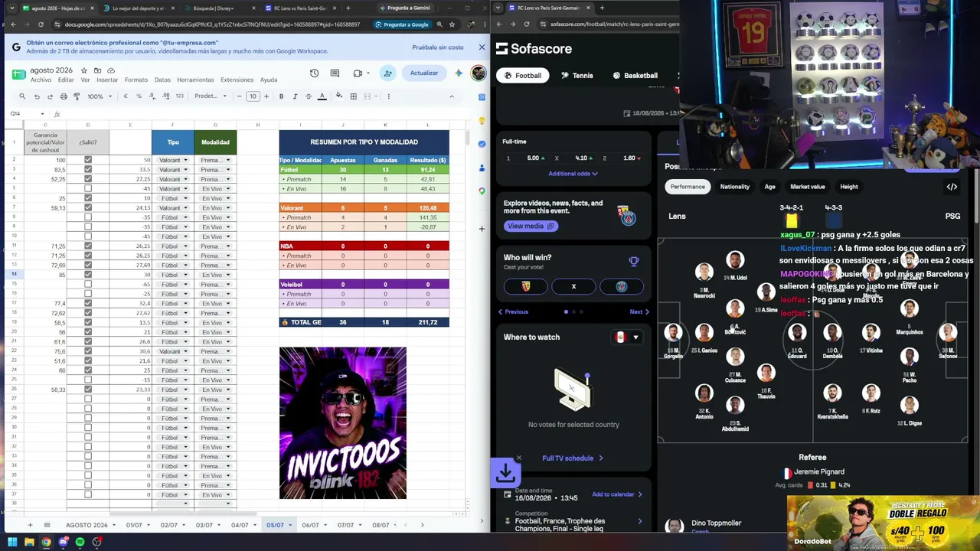Screen dimensions: 980x551
Task: Toggle the ¿Salió? checkbox in row 14
Action: coord(88,275)
